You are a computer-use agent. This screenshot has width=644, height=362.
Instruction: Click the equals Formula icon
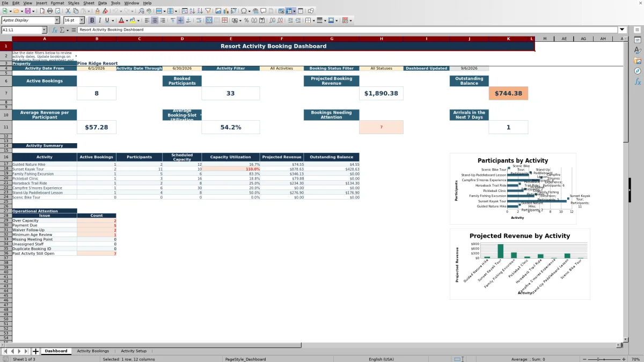click(74, 30)
